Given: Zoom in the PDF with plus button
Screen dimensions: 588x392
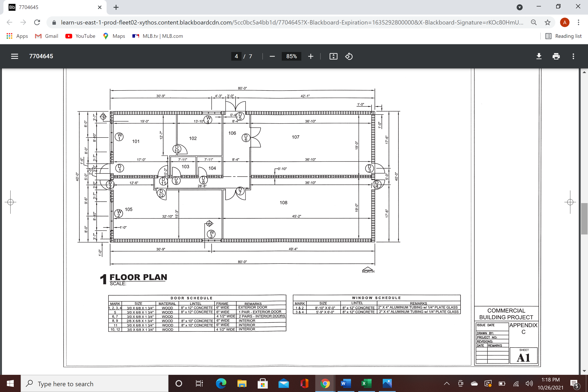Looking at the screenshot, I should click(x=311, y=56).
